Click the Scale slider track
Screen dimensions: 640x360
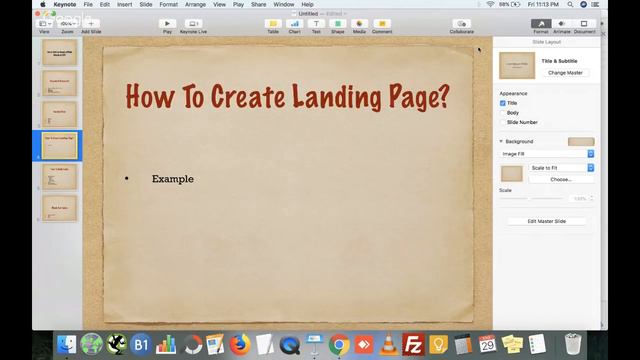coord(531,198)
